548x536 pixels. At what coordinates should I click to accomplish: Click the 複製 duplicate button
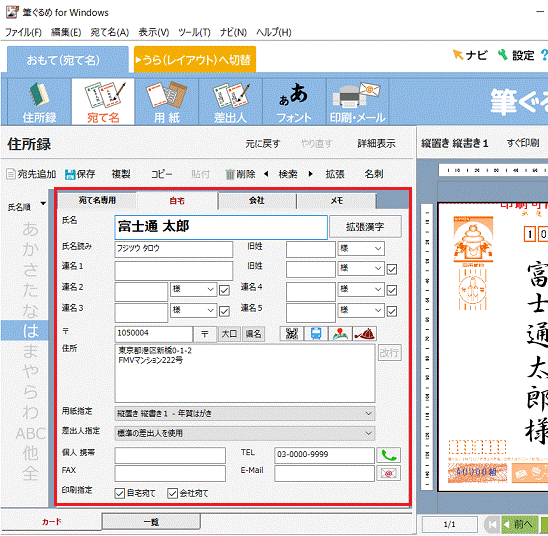(121, 174)
